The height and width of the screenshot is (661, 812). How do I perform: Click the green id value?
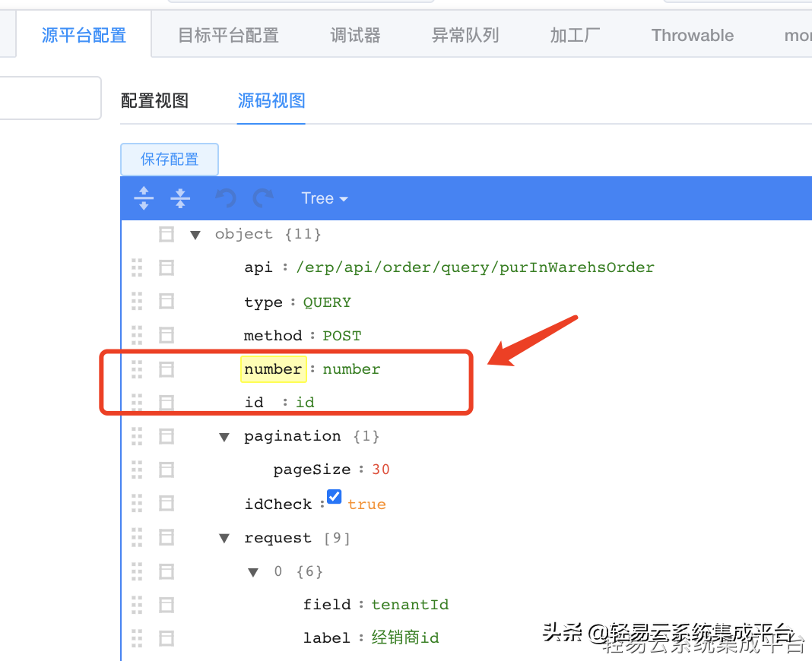(305, 403)
